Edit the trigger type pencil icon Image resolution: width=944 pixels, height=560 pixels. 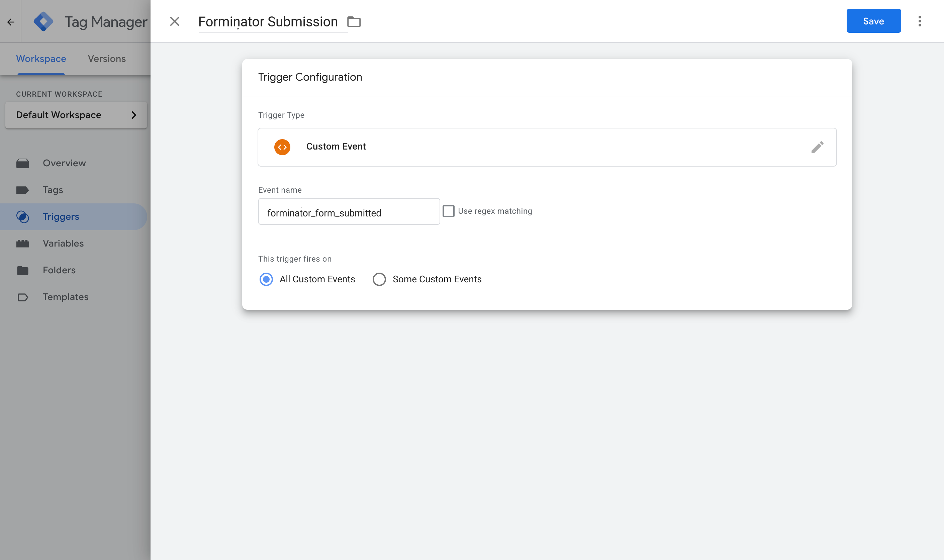(817, 147)
